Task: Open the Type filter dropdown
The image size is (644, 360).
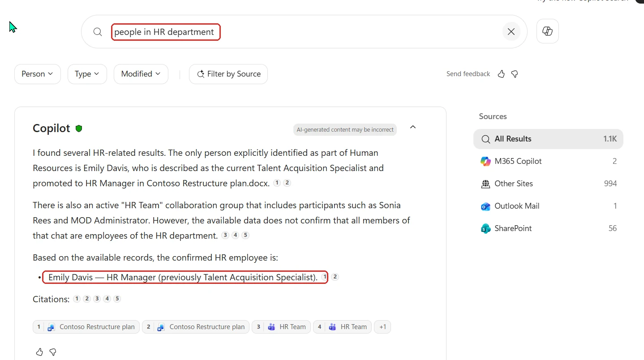Action: [87, 74]
